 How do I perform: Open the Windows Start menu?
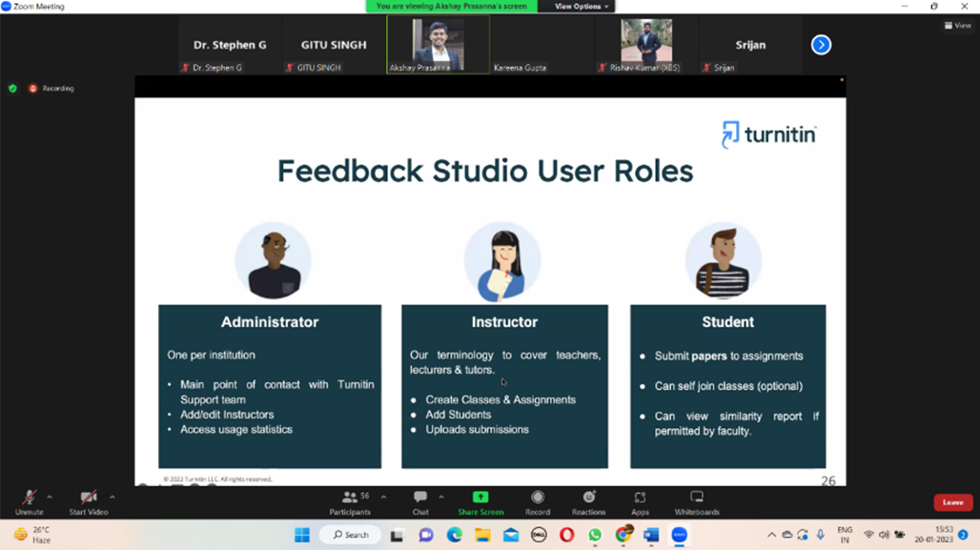point(302,535)
